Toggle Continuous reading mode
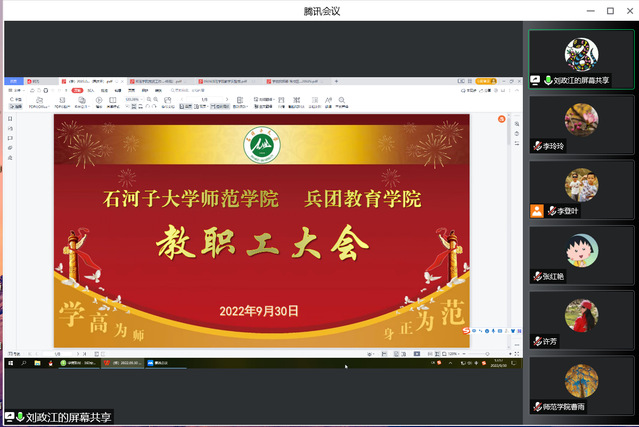The width and height of the screenshot is (639, 427). tap(220, 106)
